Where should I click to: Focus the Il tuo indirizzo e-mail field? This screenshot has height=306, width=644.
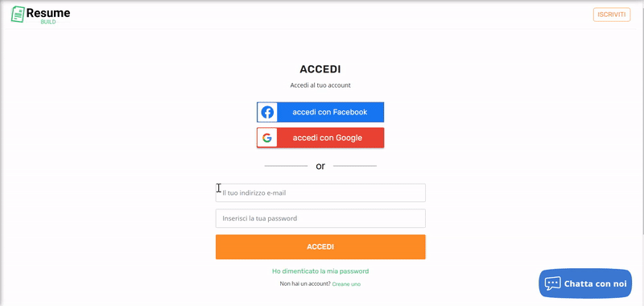click(x=320, y=192)
